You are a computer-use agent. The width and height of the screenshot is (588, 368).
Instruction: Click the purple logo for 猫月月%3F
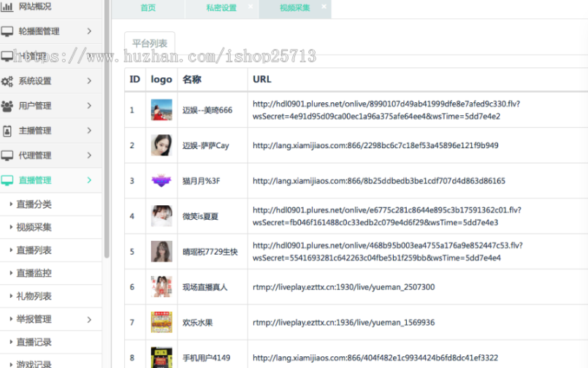point(161,180)
